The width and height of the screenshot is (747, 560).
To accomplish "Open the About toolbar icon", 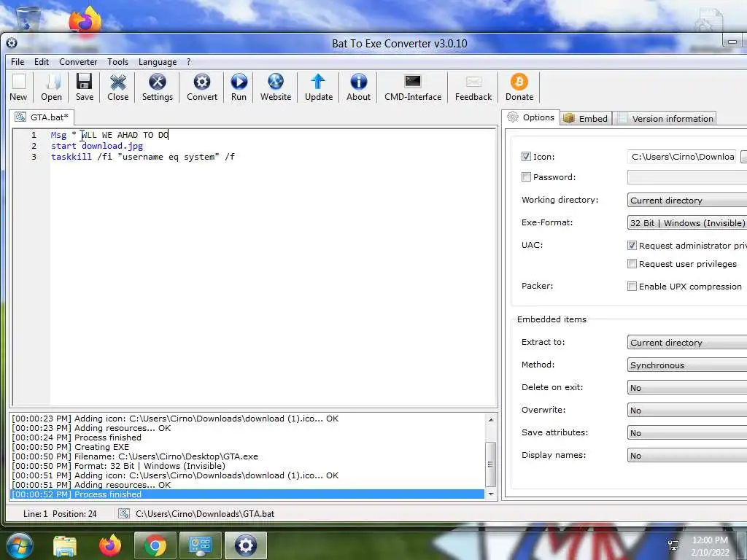I will [358, 87].
